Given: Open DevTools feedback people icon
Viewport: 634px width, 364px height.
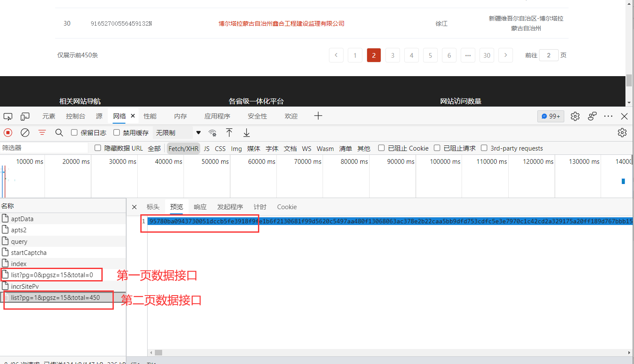Looking at the screenshot, I should click(x=592, y=116).
